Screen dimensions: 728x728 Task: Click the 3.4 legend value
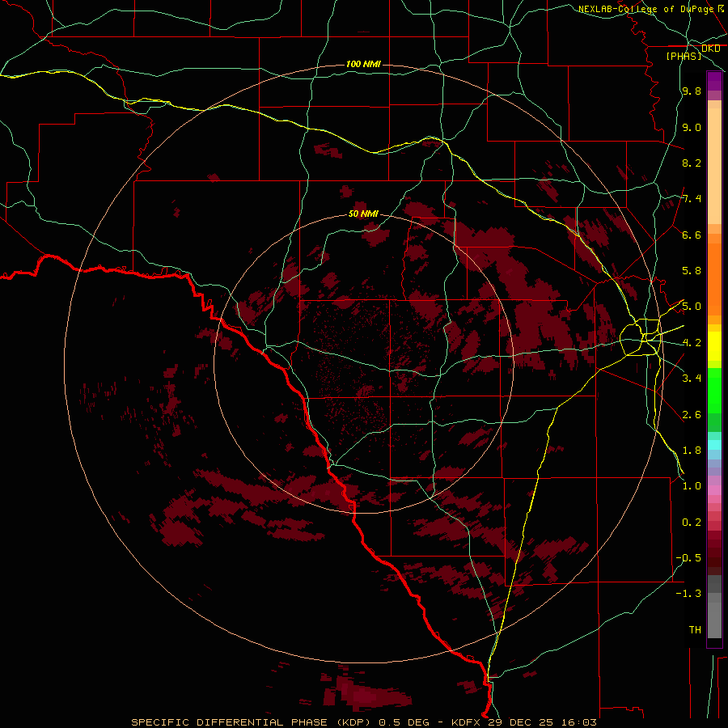(x=692, y=379)
